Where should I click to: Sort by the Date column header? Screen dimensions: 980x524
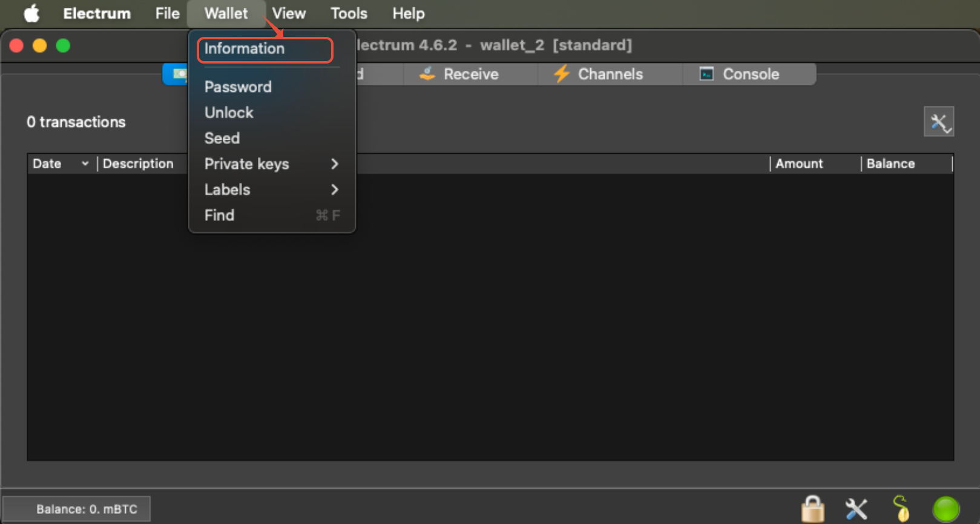pyautogui.click(x=61, y=164)
